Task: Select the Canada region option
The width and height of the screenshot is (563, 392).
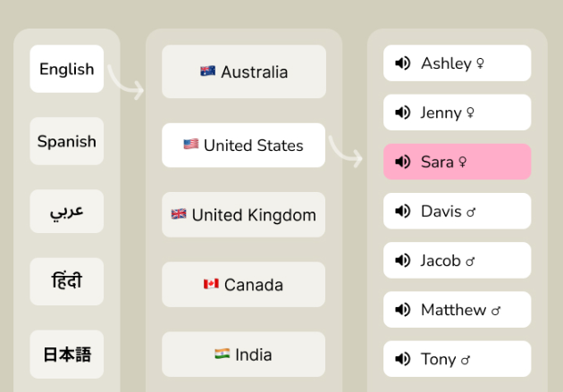Action: click(243, 285)
